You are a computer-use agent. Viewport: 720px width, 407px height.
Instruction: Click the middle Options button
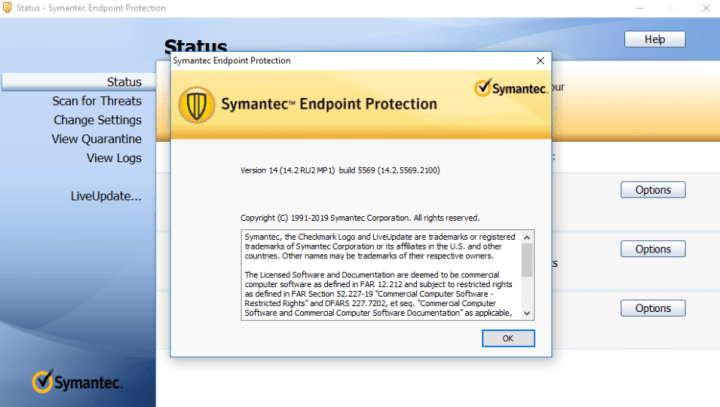pos(652,249)
